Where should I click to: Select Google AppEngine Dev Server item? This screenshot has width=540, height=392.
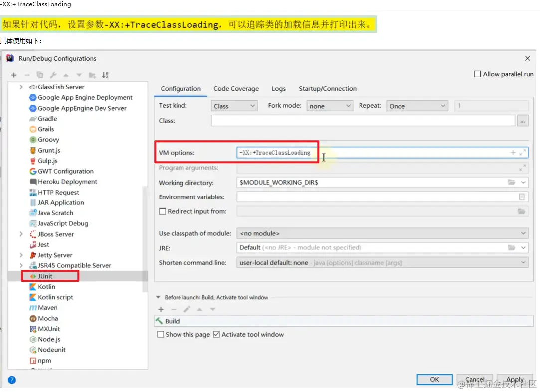(82, 108)
